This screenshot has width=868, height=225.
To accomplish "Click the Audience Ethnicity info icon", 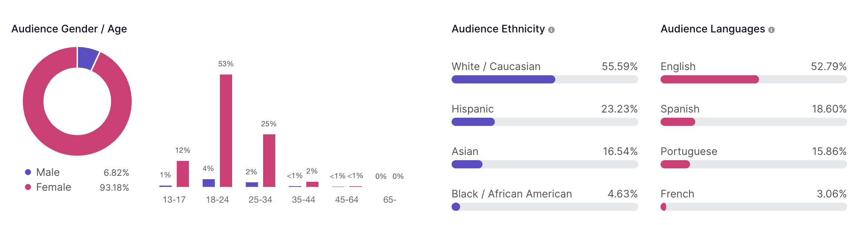I will click(551, 30).
